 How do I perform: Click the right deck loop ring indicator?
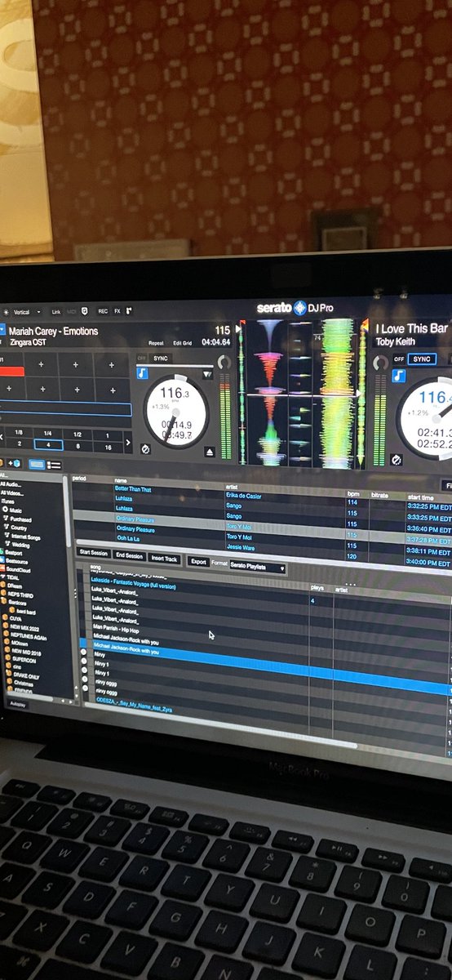(379, 362)
